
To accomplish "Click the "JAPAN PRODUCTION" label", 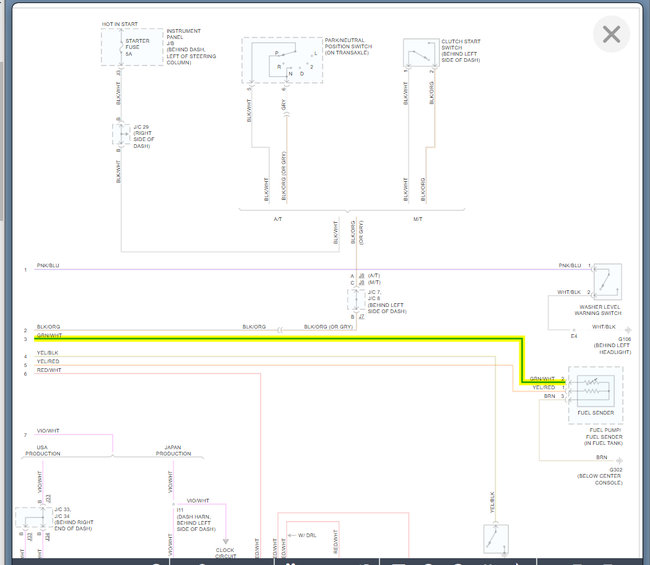I will point(173,451).
